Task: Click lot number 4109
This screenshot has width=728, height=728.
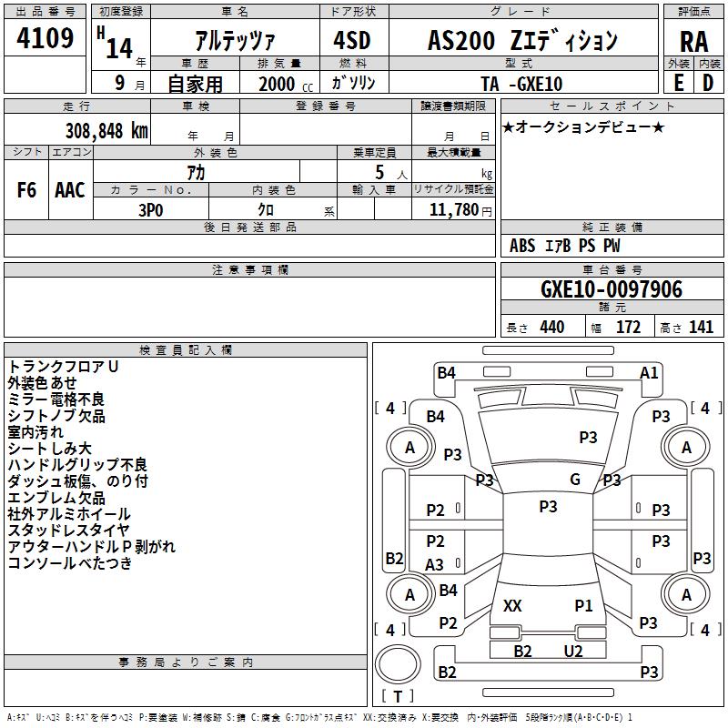Action: 45,38
